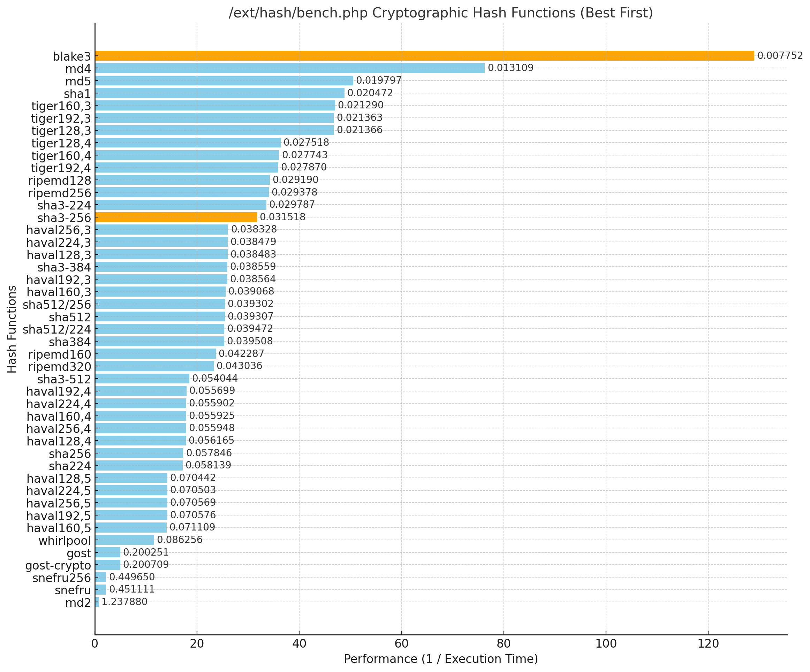
Task: Click the 'snefru256' axis label
Action: point(62,578)
